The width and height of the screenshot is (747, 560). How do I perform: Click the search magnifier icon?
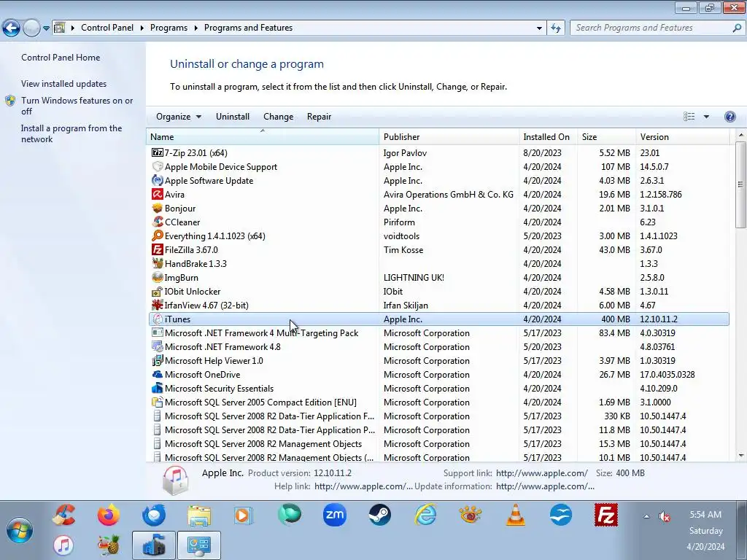[x=737, y=28]
